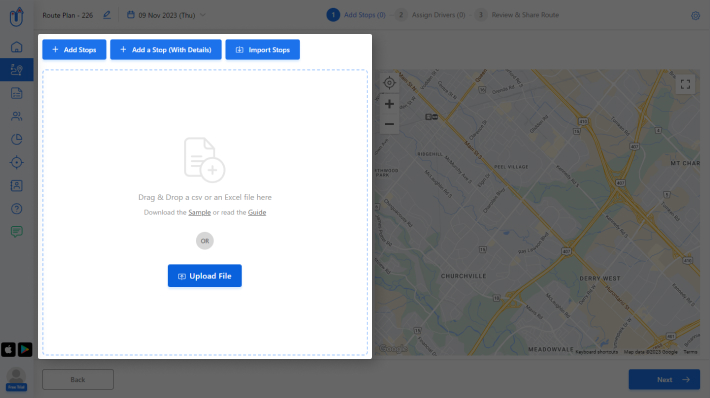Click the Apple App Store badge

8,350
